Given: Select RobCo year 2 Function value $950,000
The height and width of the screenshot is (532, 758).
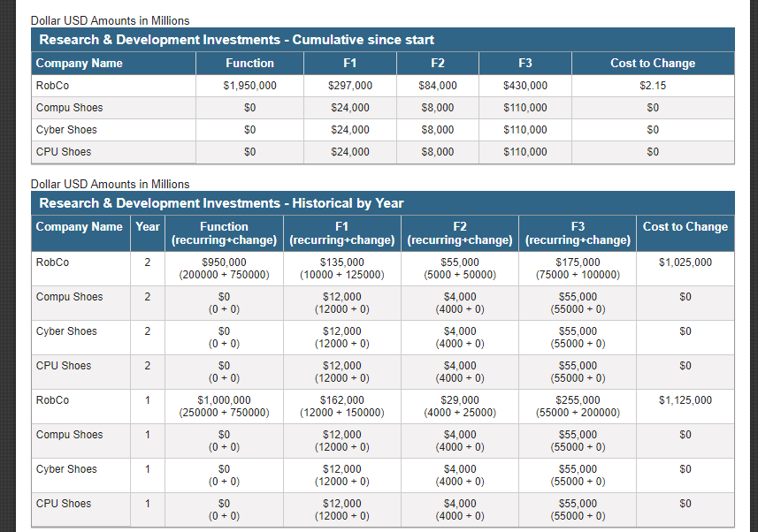Looking at the screenshot, I should coord(224,262).
